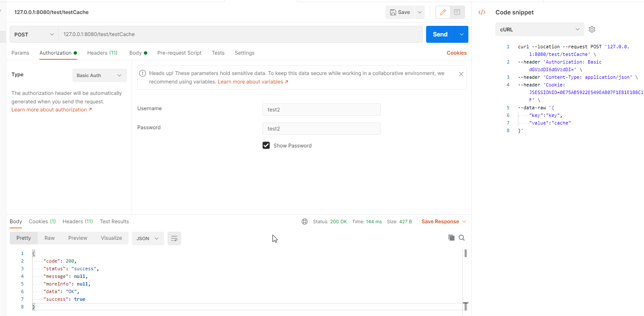Switch to the Raw view
Image resolution: width=644 pixels, height=316 pixels.
click(x=50, y=238)
